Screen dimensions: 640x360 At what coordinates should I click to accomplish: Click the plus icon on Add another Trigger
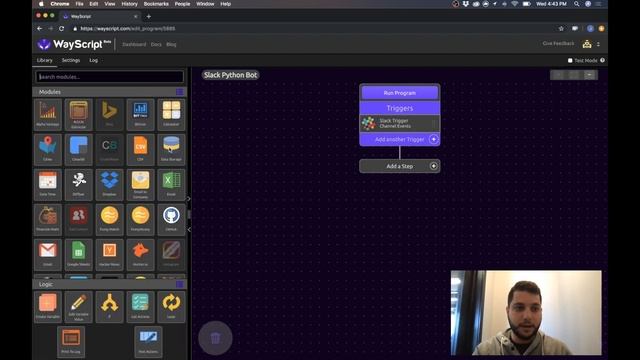pyautogui.click(x=433, y=139)
